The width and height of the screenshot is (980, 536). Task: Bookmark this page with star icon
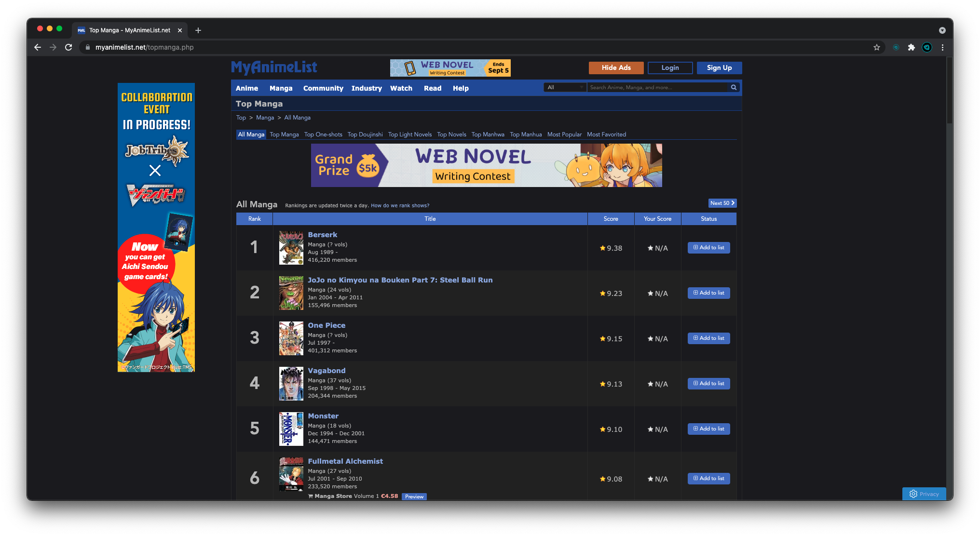point(877,47)
